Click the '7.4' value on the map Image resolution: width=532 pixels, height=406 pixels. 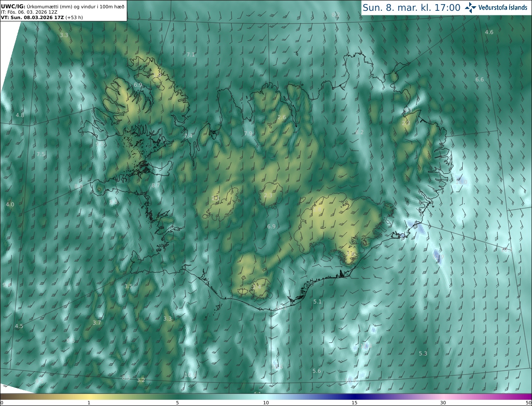[x=188, y=136]
